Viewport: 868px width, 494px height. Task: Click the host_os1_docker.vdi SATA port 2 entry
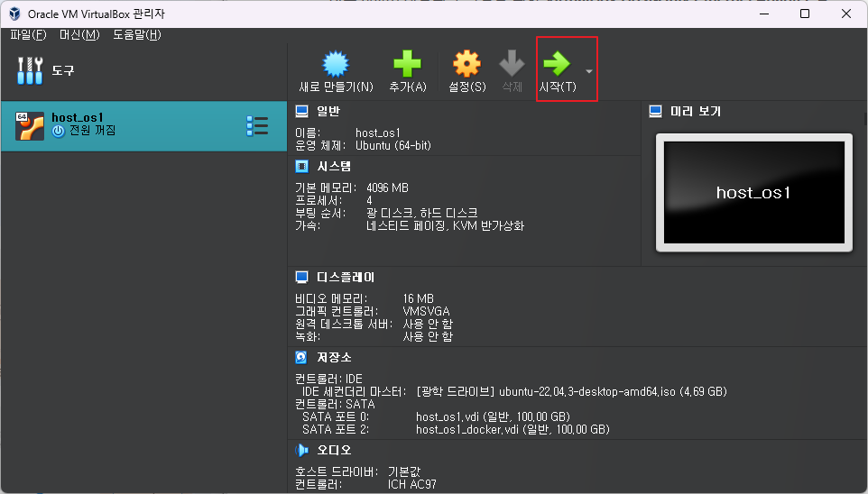512,429
